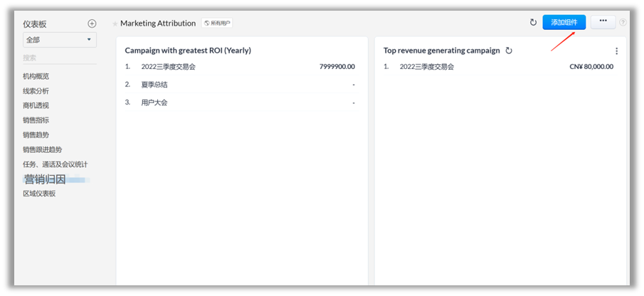Open the 线索分析 dashboard
This screenshot has height=296, width=644.
click(36, 91)
